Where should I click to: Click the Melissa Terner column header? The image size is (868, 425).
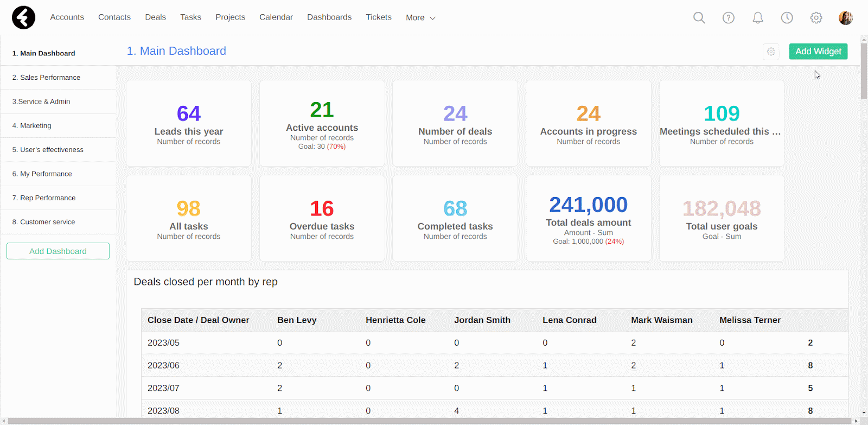coord(750,320)
